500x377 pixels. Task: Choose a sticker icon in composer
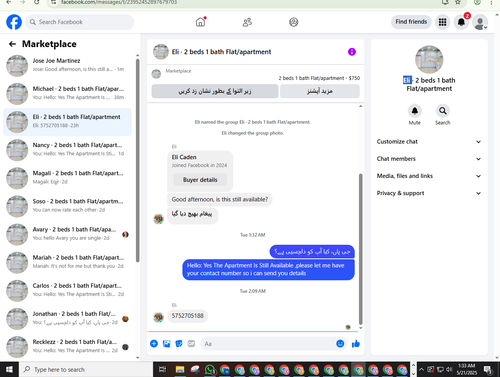179,344
